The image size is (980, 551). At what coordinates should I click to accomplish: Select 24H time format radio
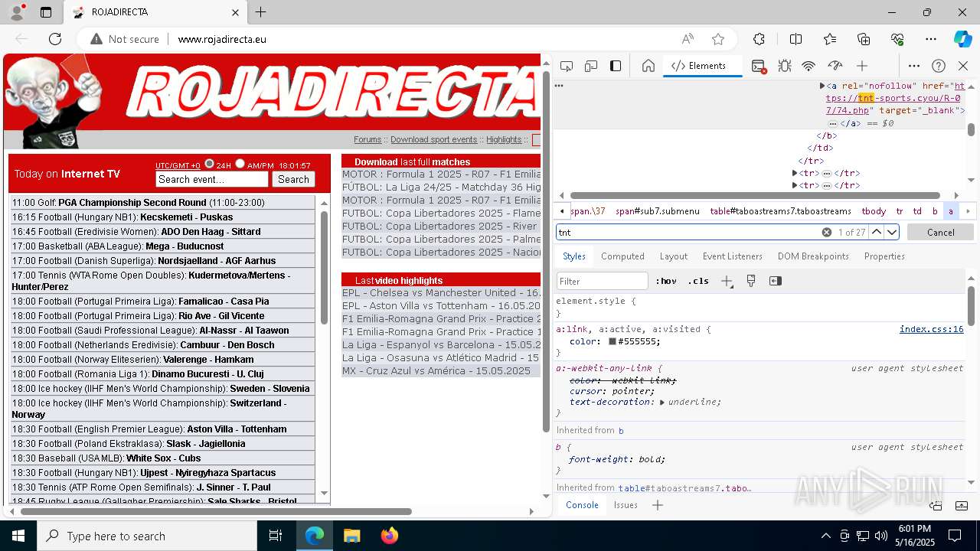coord(209,164)
